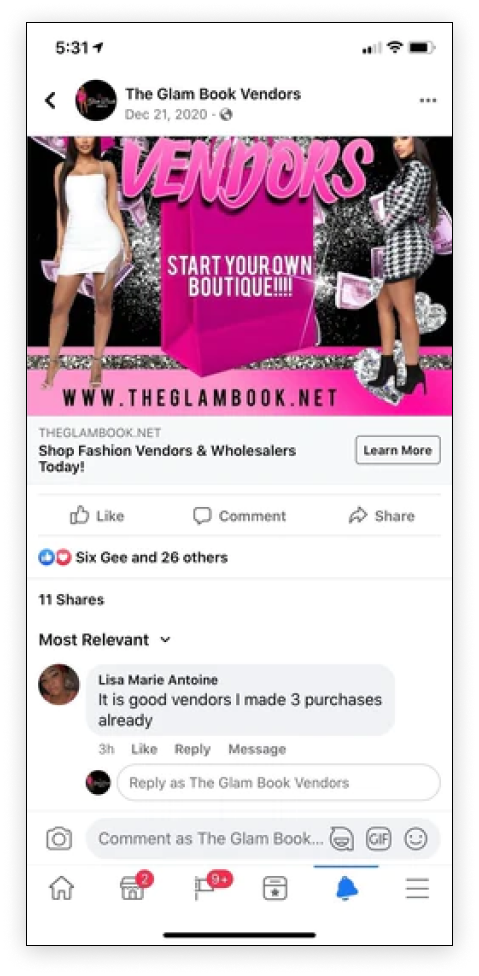This screenshot has height=976, width=479.
Task: Open the GIF picker icon
Action: coord(379,838)
